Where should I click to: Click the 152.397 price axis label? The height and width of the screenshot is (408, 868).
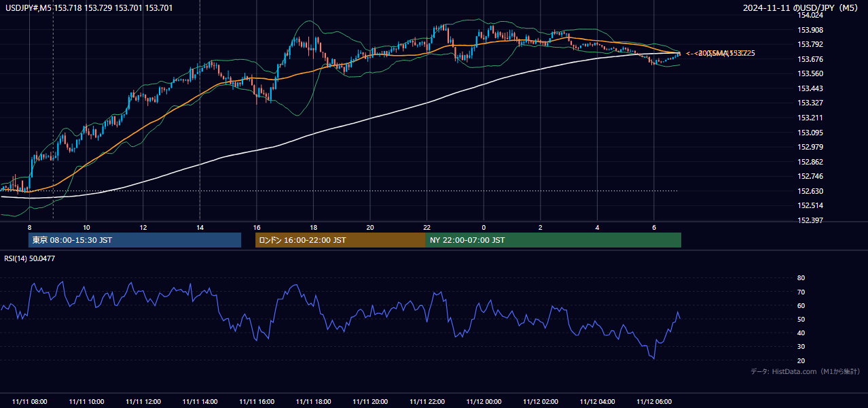click(x=810, y=220)
